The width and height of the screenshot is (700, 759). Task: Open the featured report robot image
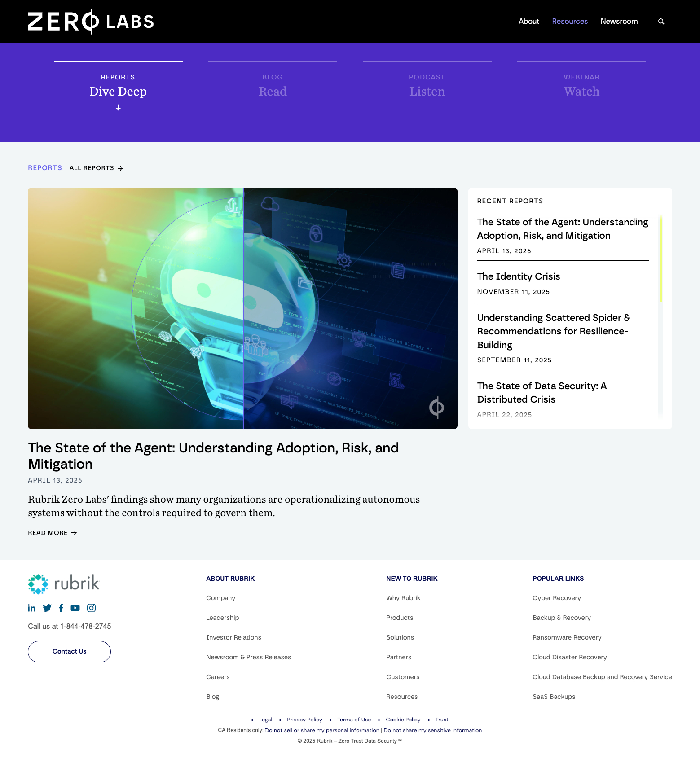242,308
